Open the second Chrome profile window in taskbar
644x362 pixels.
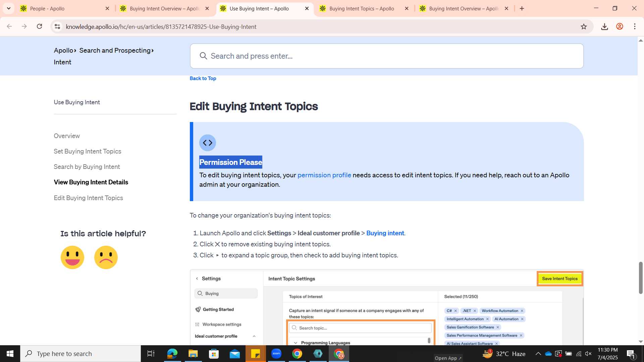(x=339, y=354)
